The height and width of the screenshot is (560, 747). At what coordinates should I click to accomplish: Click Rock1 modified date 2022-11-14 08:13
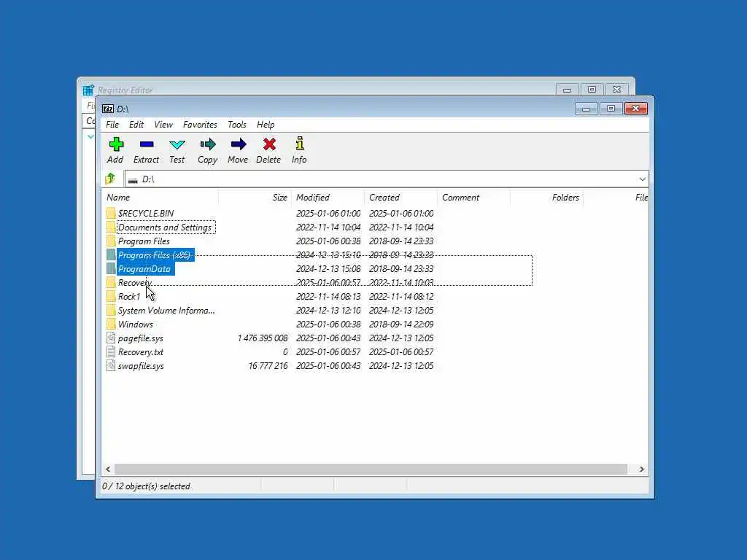click(x=328, y=296)
